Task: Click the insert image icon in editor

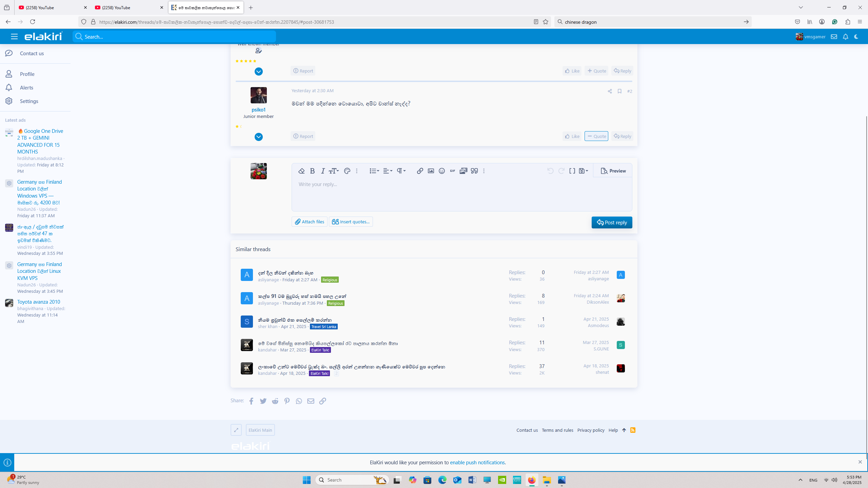Action: click(x=431, y=171)
